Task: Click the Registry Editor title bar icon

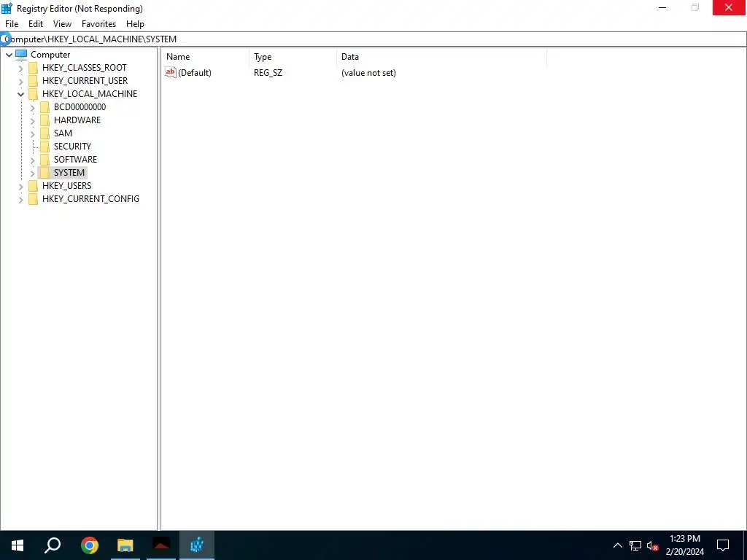Action: pyautogui.click(x=7, y=8)
